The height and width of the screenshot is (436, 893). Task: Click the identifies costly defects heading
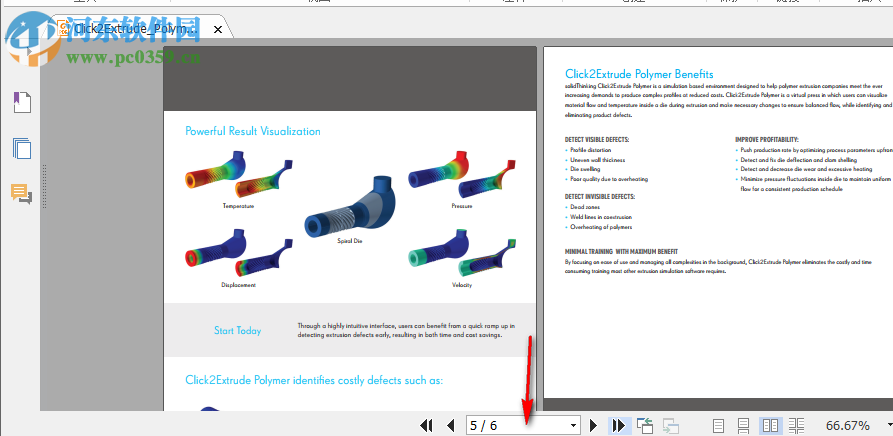coord(314,380)
